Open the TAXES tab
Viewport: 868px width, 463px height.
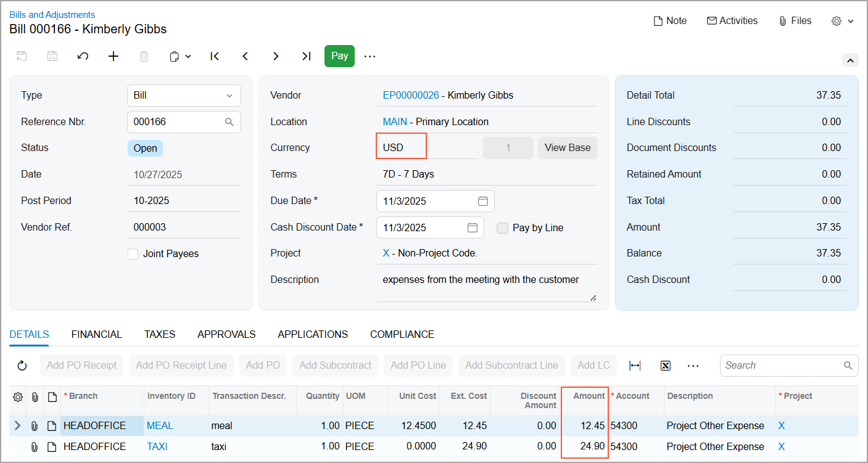(160, 334)
